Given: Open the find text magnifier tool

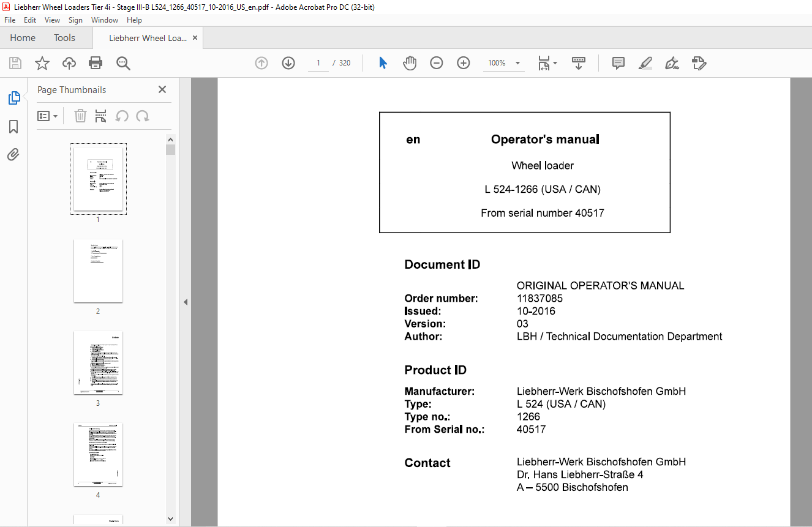Looking at the screenshot, I should [123, 63].
